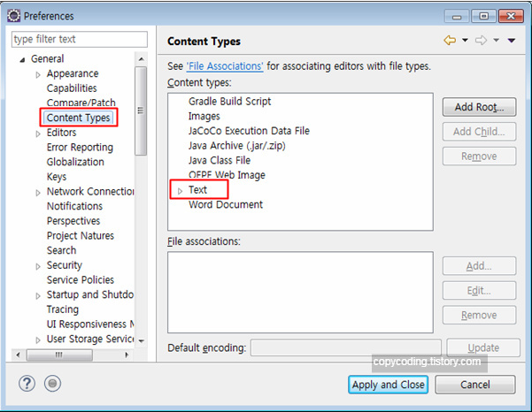Select Keys in the preferences tree
The height and width of the screenshot is (412, 532).
[57, 177]
